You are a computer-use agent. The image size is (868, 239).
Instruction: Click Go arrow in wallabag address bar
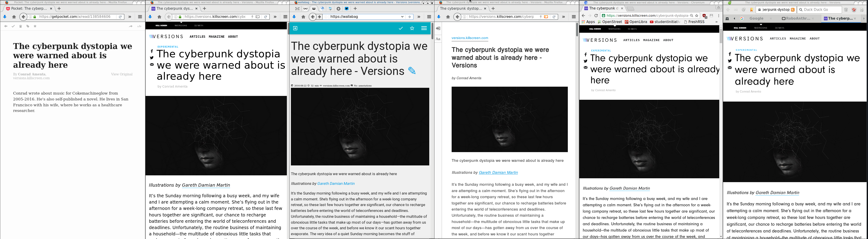pyautogui.click(x=409, y=17)
